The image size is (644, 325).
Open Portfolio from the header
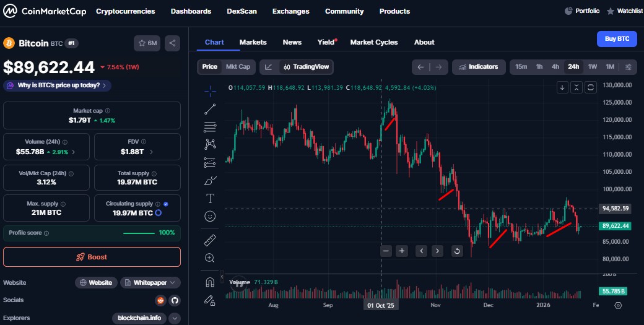pyautogui.click(x=582, y=11)
